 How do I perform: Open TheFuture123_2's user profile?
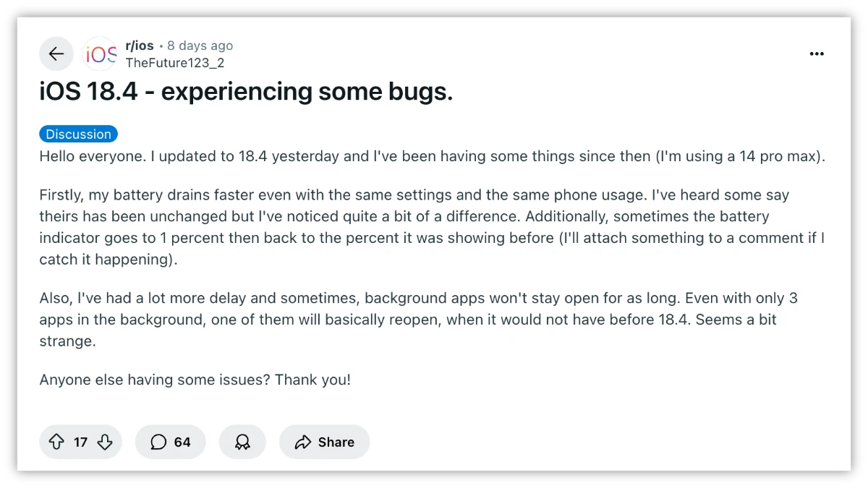175,63
